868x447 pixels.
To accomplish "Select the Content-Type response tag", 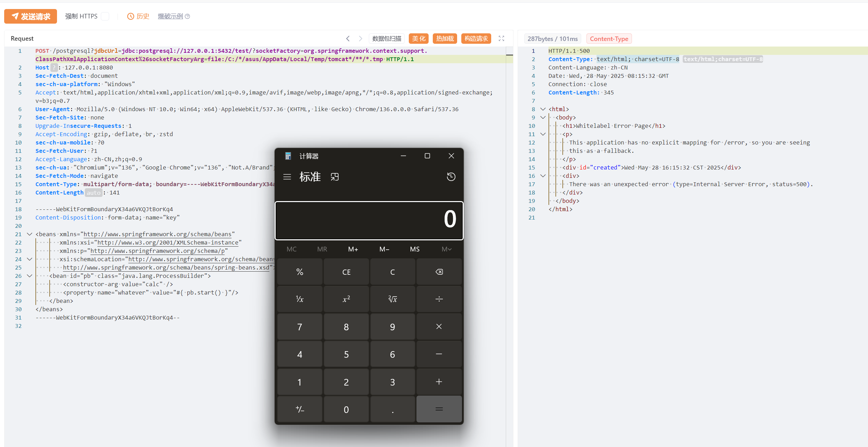I will [609, 39].
